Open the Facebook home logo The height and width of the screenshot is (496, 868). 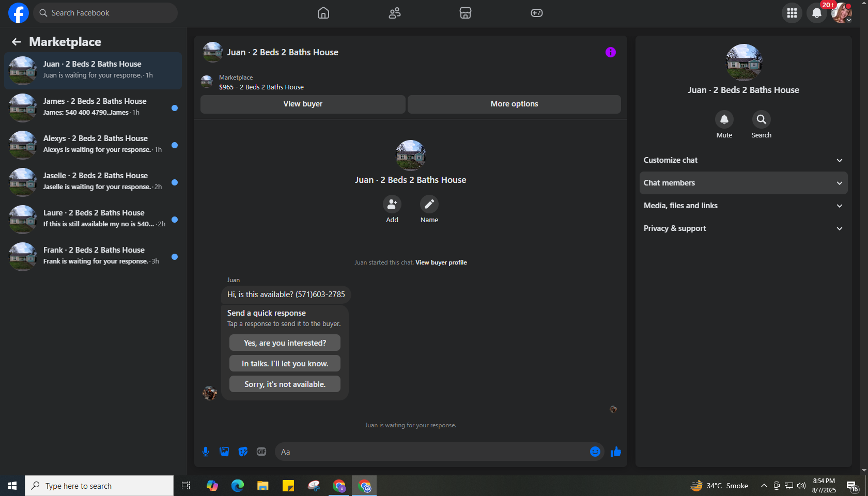(19, 13)
